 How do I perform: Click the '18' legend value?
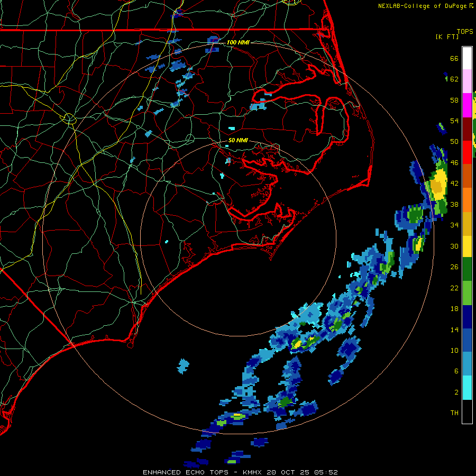click(x=454, y=309)
